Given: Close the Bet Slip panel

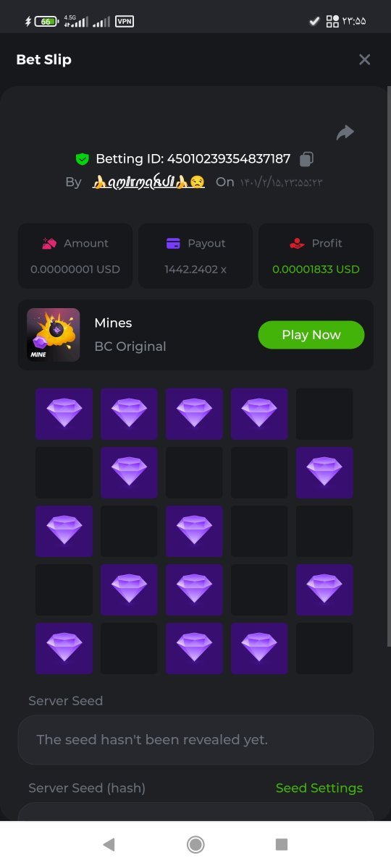Looking at the screenshot, I should click(x=364, y=59).
